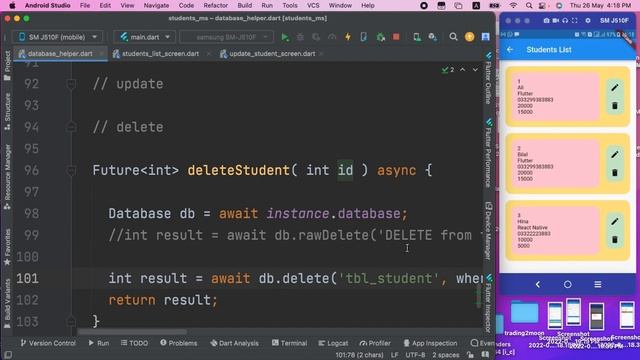Open the Device Manager side panel
The height and width of the screenshot is (360, 640).
tap(489, 231)
